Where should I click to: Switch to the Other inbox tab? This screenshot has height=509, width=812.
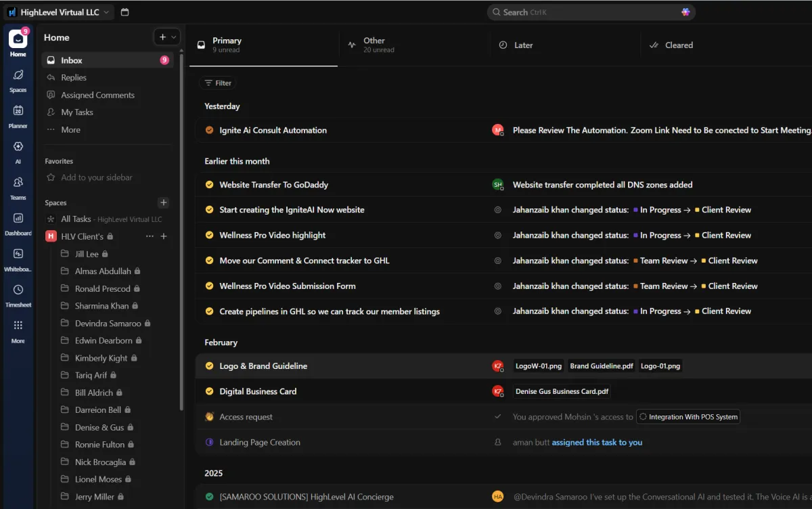[x=374, y=45]
